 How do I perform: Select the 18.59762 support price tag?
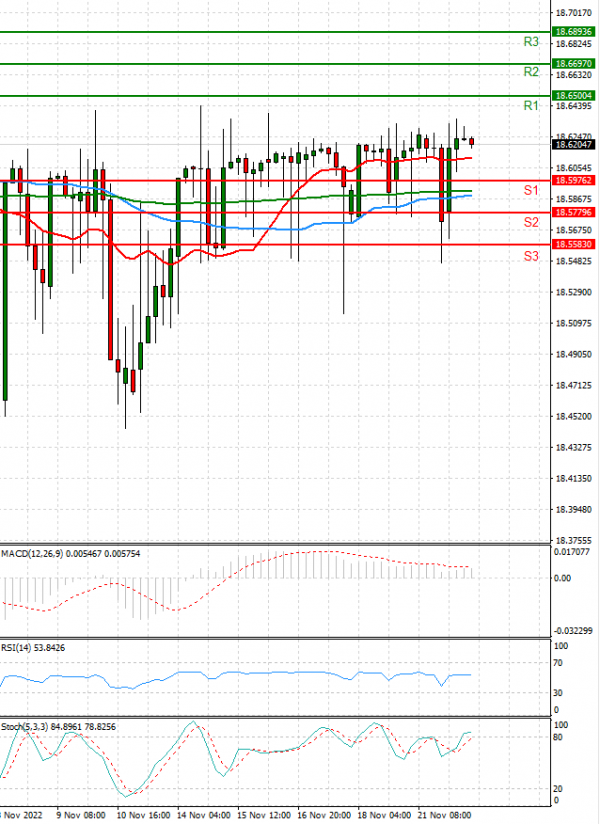pyautogui.click(x=573, y=180)
